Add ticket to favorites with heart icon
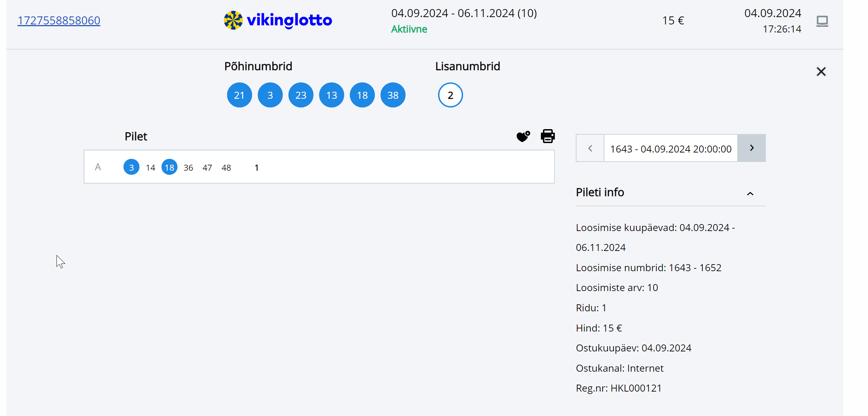 coord(523,136)
